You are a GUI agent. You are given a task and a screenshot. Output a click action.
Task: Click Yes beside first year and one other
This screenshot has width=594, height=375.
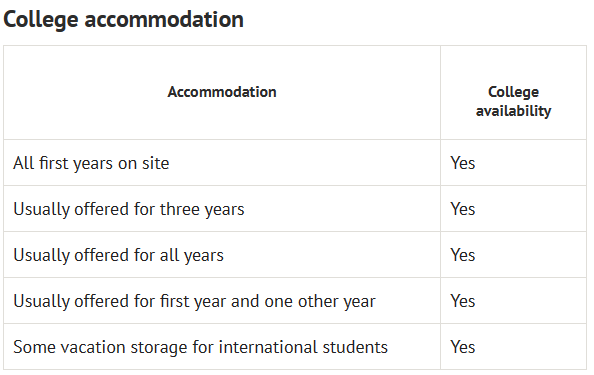[x=463, y=301]
